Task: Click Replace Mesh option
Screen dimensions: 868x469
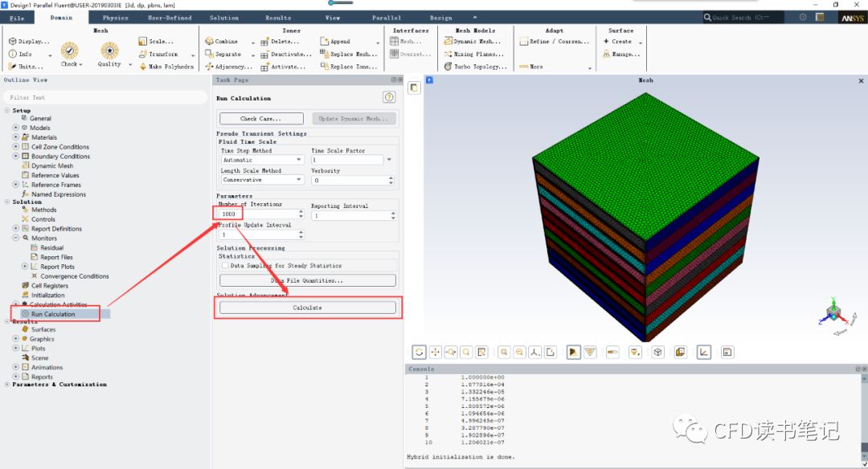Action: [349, 54]
